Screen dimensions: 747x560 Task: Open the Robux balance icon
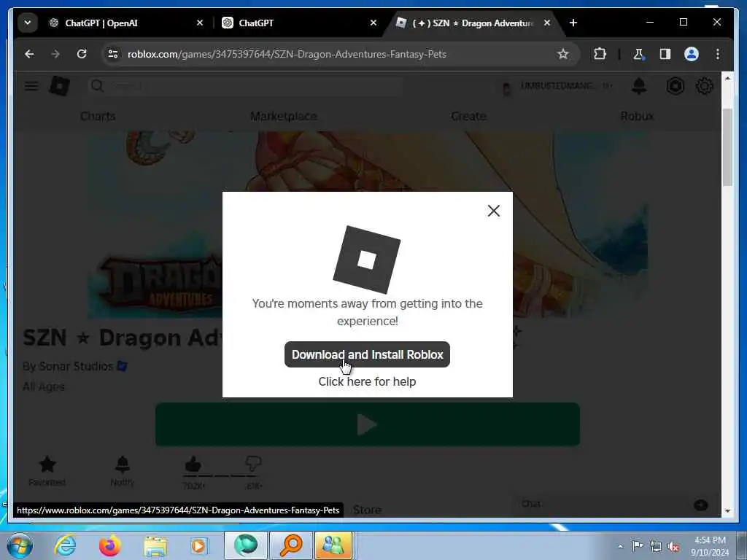pos(675,86)
